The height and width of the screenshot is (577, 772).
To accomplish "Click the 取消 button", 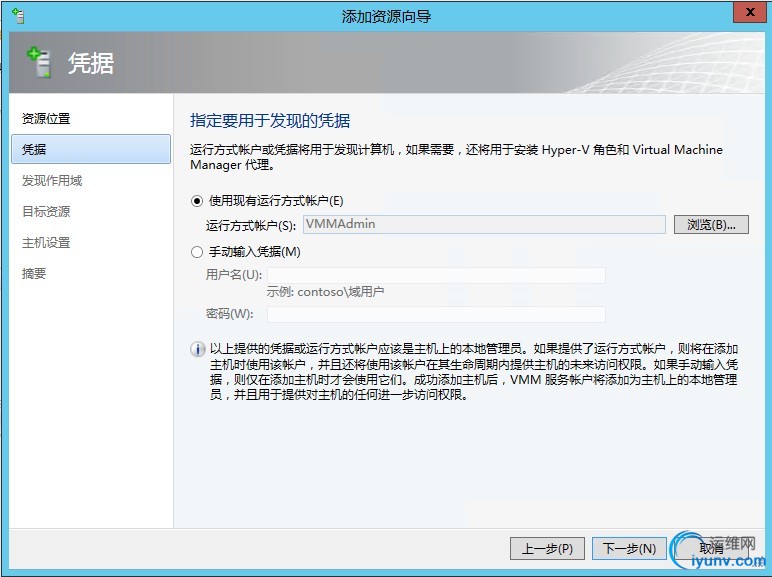I will click(711, 548).
